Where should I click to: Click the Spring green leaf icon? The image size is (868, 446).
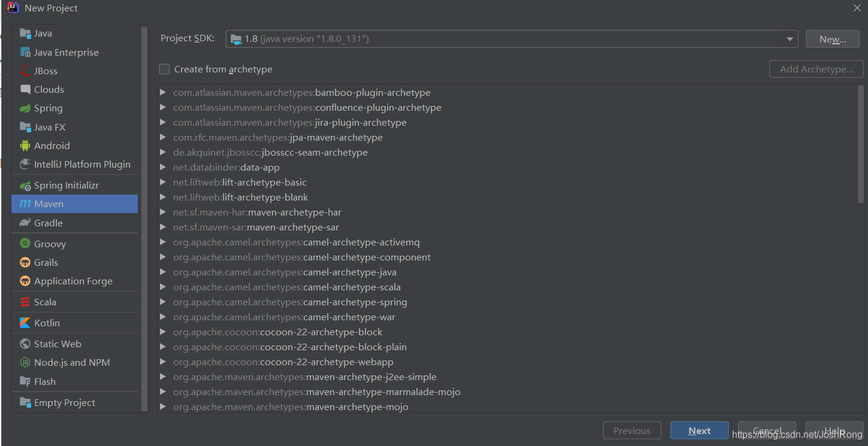tap(25, 108)
